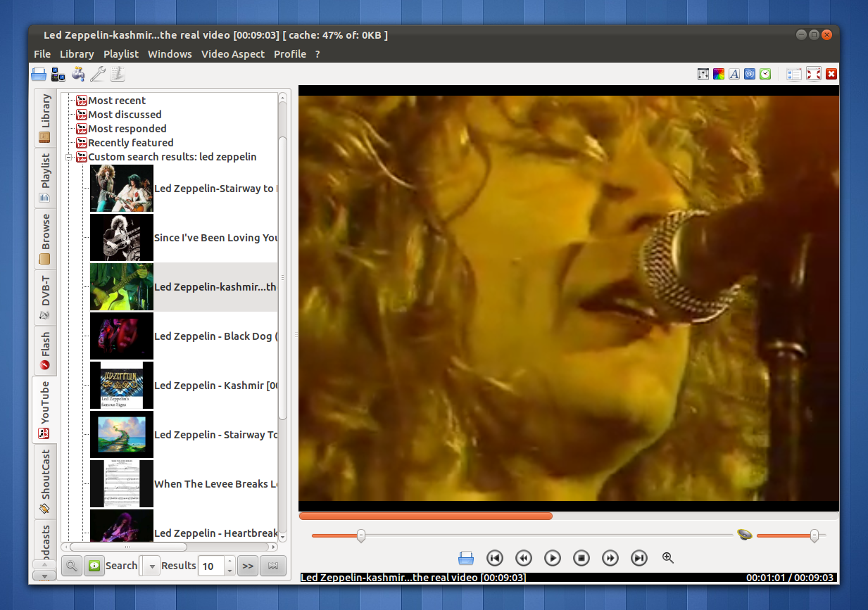Viewport: 868px width, 610px height.
Task: Stop video playback
Action: (581, 558)
